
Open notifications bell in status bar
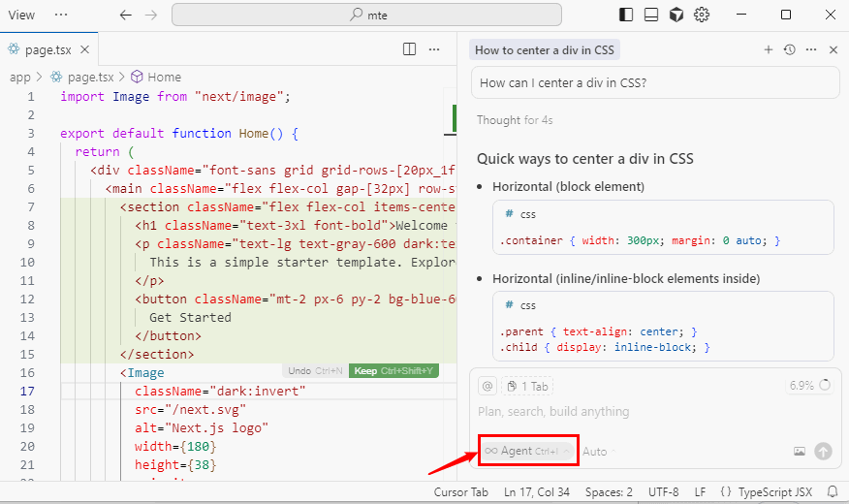tap(832, 492)
